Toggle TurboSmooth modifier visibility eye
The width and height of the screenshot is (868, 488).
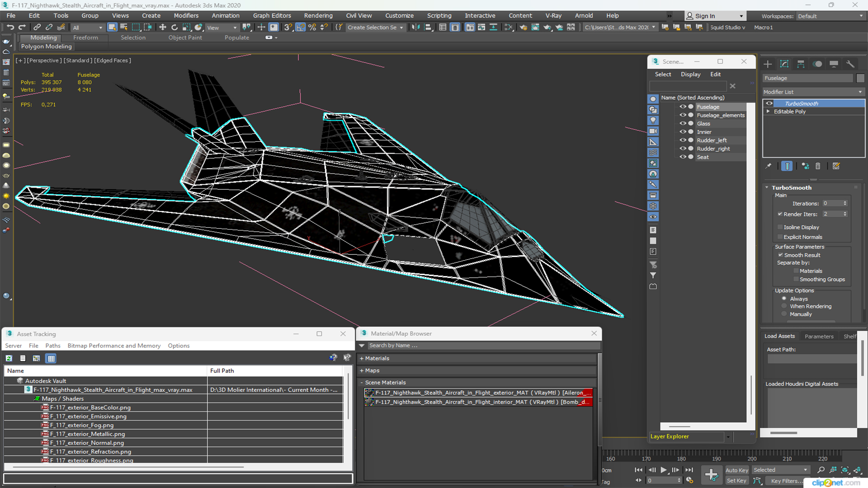coord(769,103)
